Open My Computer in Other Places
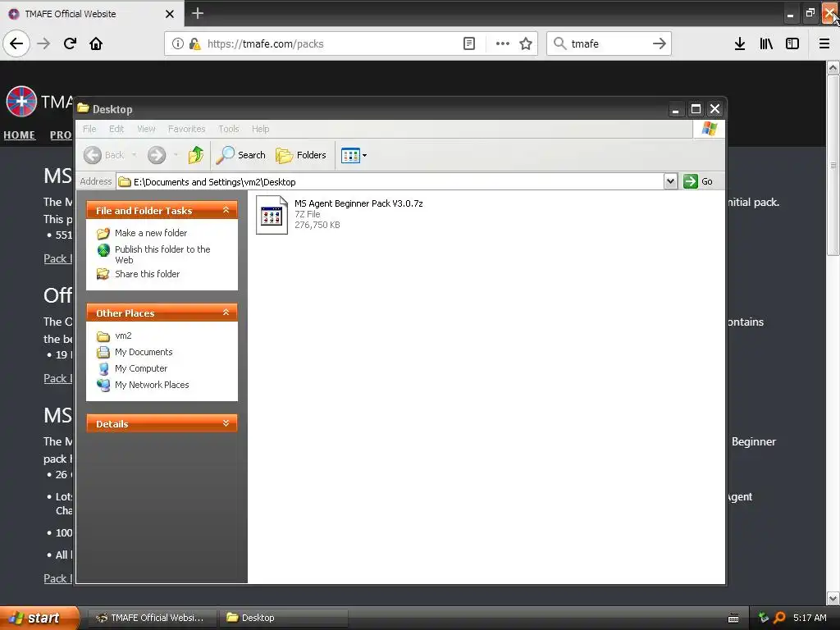Screen dimensions: 840x630 [132, 368]
